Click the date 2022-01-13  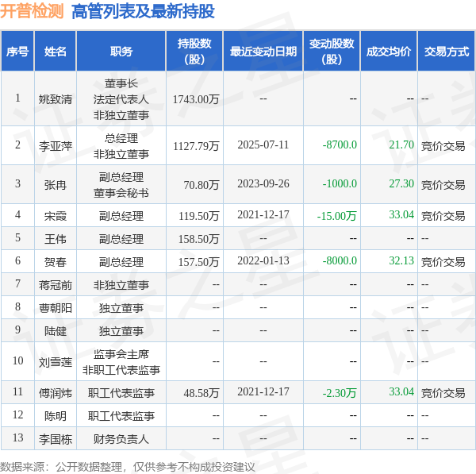[x=263, y=260]
